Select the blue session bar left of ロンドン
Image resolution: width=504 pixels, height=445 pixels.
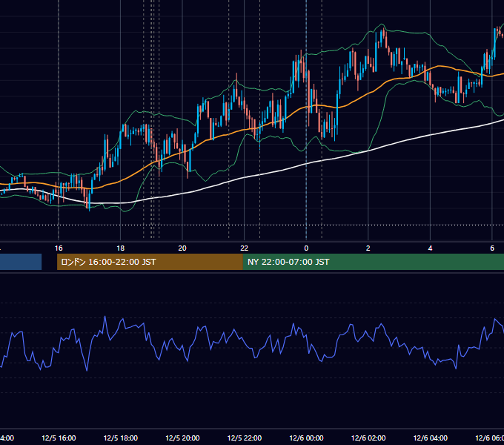click(21, 262)
